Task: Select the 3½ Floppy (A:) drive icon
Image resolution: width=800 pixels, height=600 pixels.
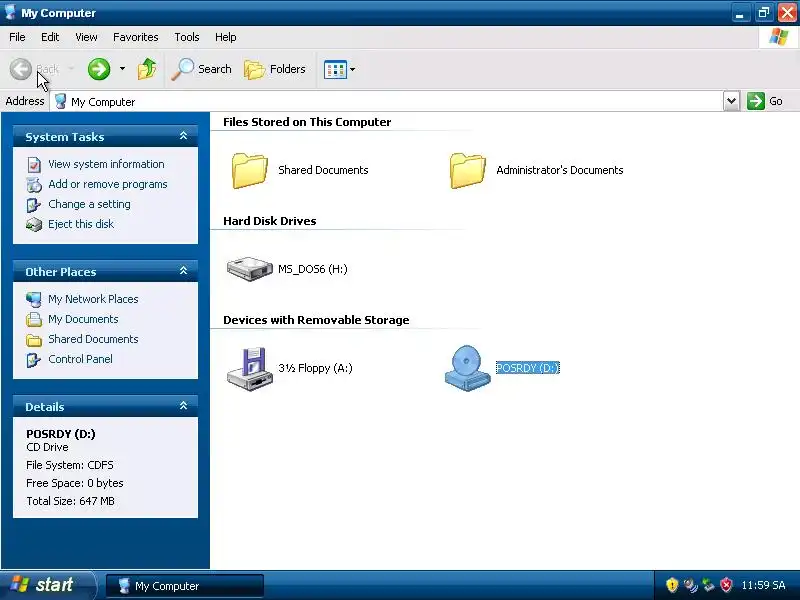Action: pos(249,369)
